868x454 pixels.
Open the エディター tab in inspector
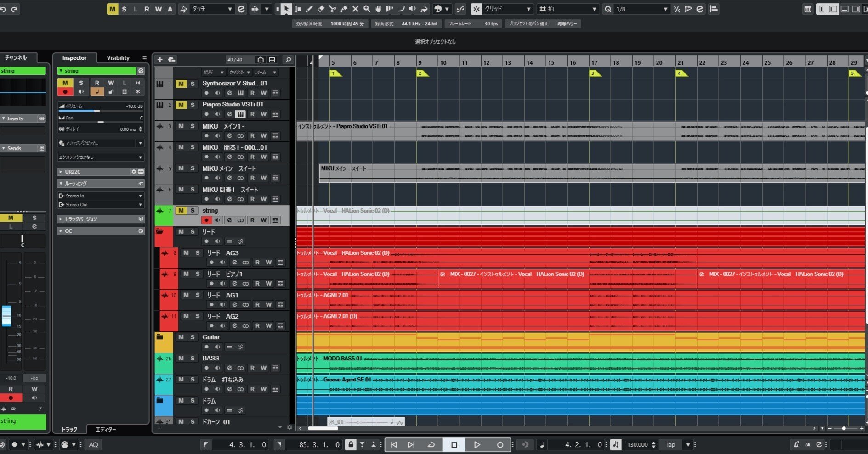[x=106, y=429]
